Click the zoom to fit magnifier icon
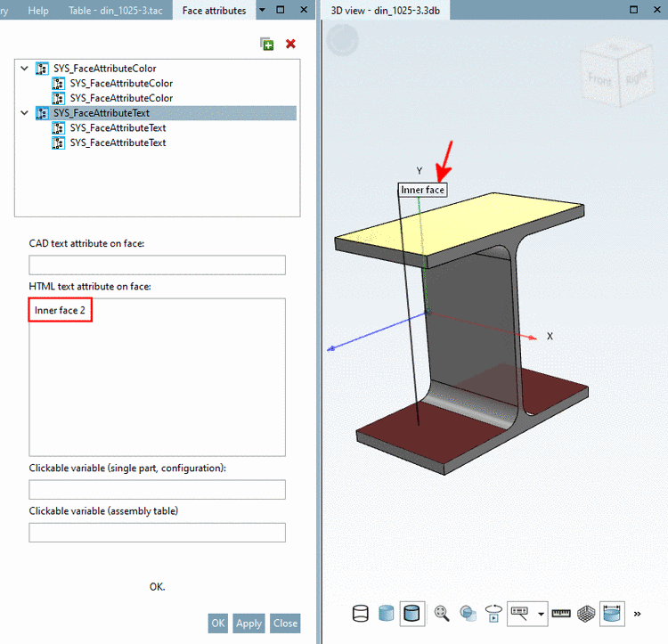This screenshot has height=644, width=668. click(442, 614)
